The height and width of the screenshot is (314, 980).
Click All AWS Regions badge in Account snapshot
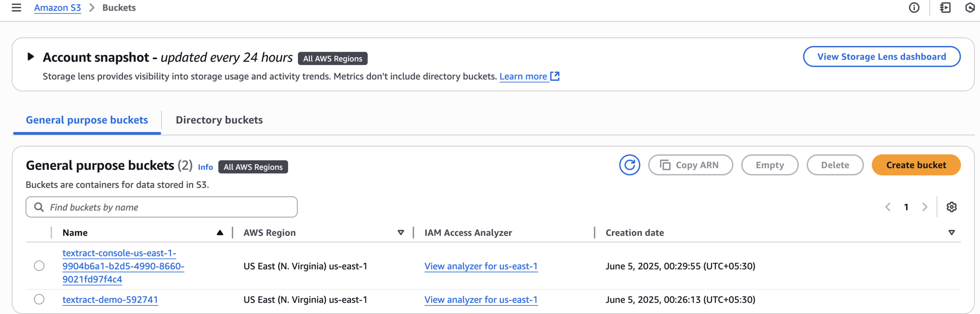click(x=332, y=58)
